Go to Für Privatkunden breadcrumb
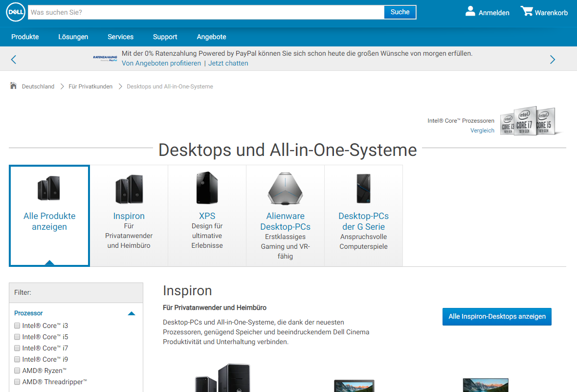577x392 pixels. pos(90,87)
